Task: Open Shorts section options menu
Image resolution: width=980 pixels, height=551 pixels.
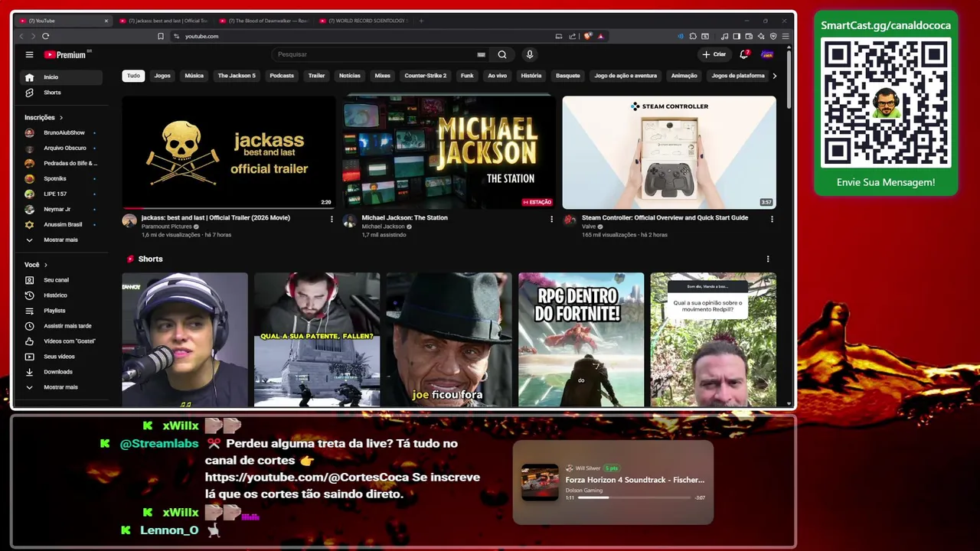Action: pos(768,259)
